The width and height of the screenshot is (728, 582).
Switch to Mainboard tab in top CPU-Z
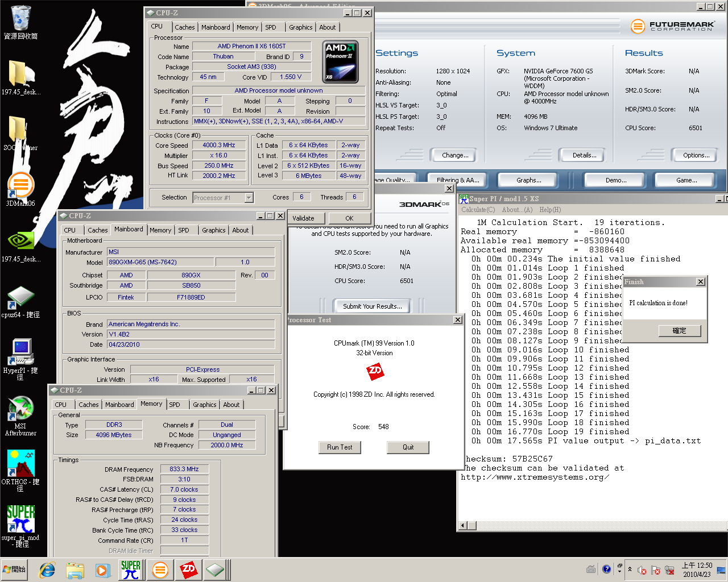click(x=216, y=27)
